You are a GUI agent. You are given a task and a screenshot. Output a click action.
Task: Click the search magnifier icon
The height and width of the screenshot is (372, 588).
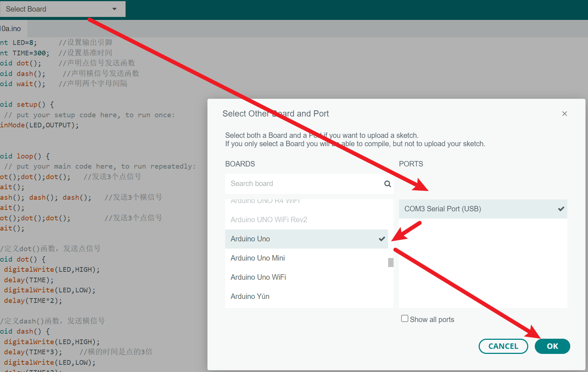(x=387, y=184)
